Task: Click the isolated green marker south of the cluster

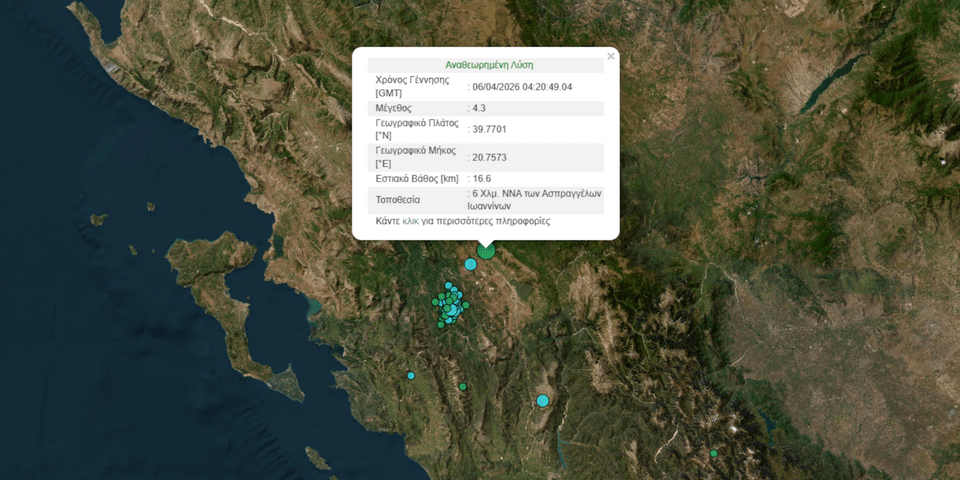Action: 463,387
